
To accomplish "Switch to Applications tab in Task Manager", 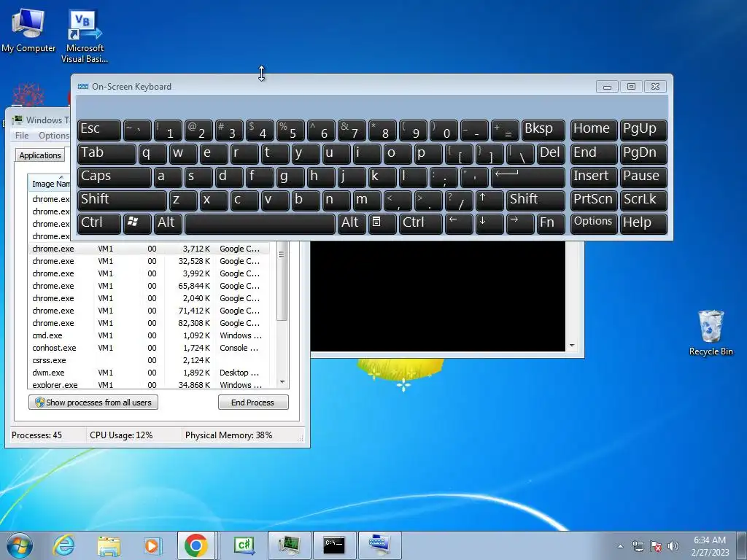I will 40,155.
